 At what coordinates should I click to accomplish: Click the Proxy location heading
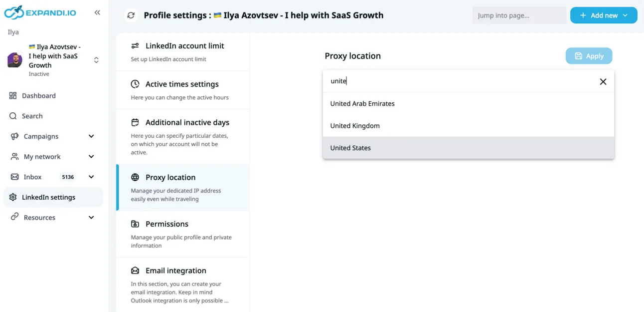[352, 56]
